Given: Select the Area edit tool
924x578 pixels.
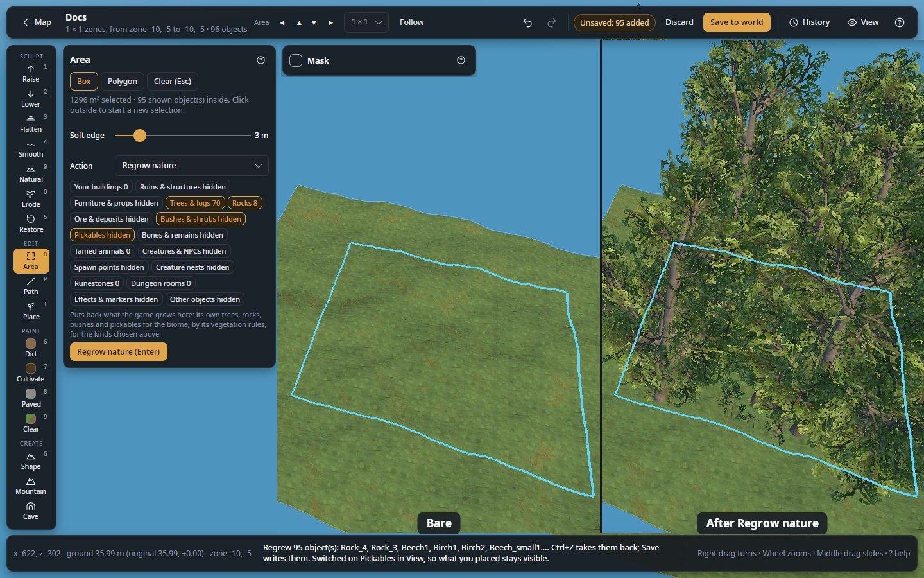Looking at the screenshot, I should pos(31,261).
